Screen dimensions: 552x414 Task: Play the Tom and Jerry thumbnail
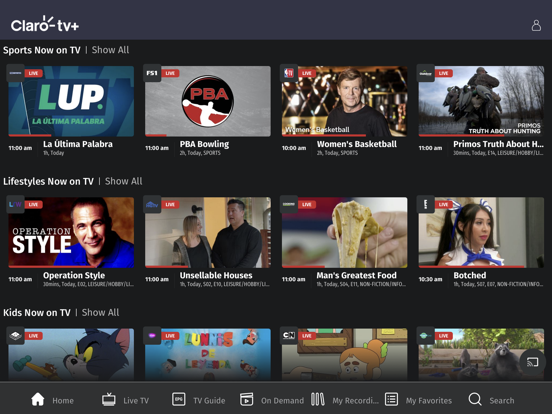click(71, 354)
